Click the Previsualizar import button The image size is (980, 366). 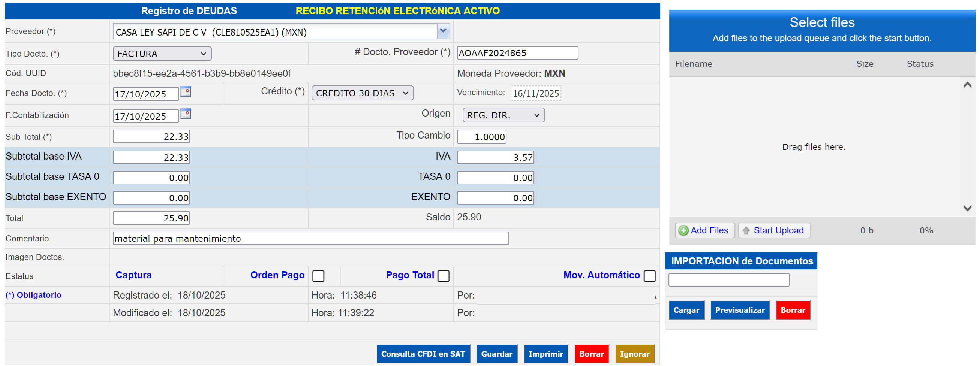click(x=740, y=310)
